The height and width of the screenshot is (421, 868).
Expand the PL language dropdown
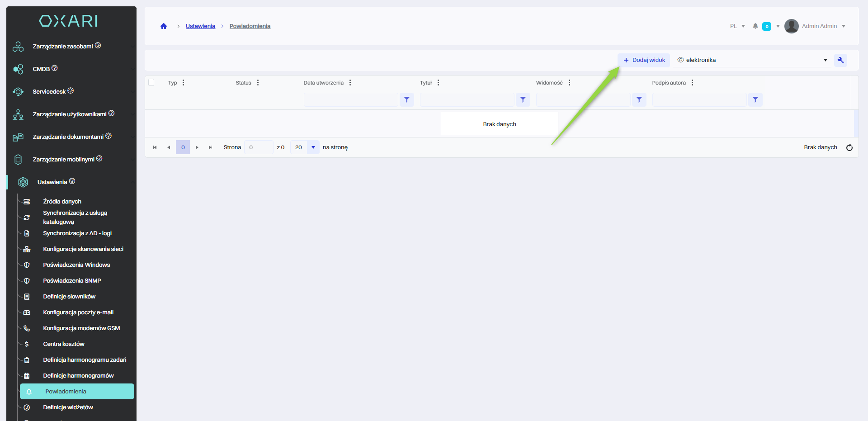(x=737, y=26)
